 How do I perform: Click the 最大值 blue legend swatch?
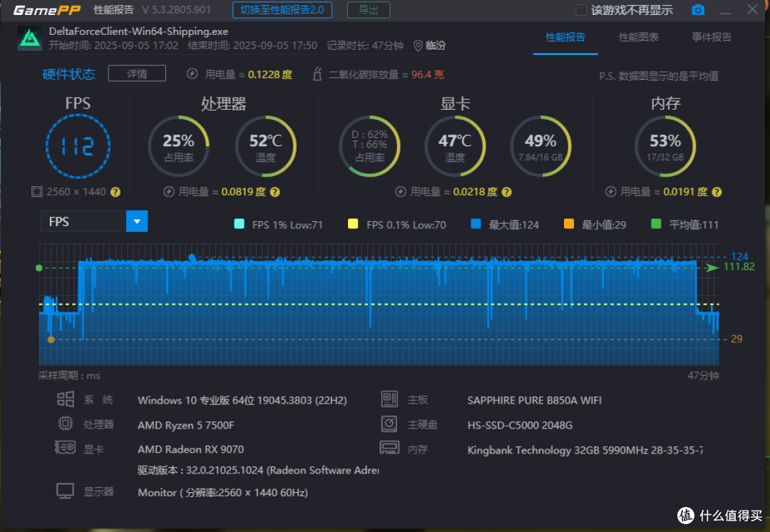[476, 224]
